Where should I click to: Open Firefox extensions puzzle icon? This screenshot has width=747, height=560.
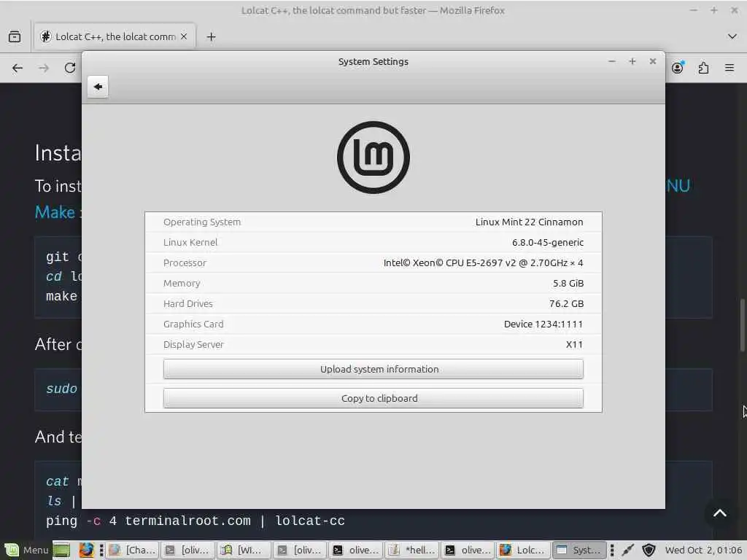pos(704,68)
